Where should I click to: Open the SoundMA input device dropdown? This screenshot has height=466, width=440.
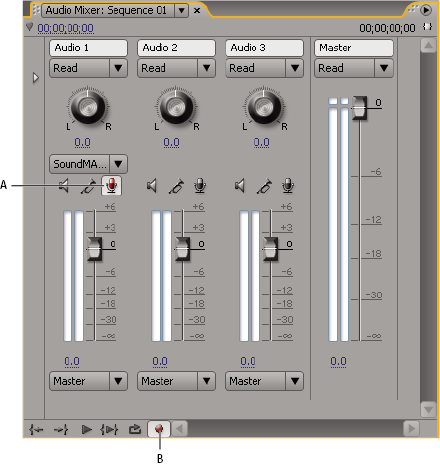88,164
